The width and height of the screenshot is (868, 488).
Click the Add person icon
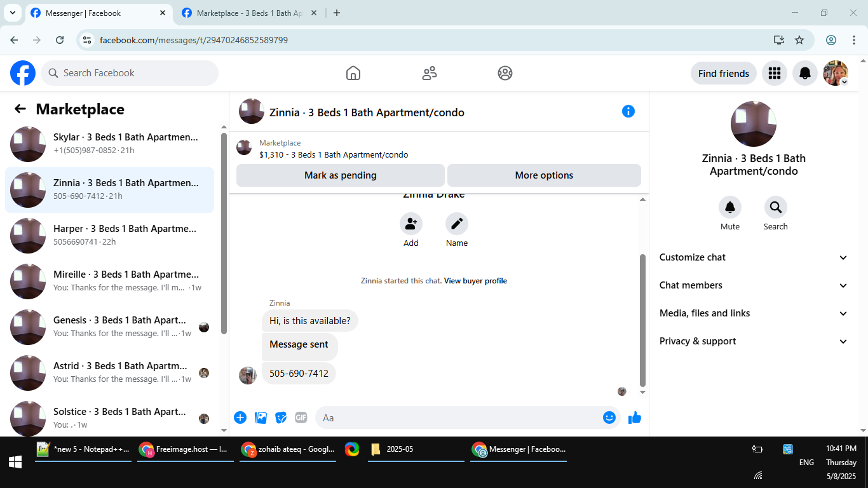[x=411, y=224]
